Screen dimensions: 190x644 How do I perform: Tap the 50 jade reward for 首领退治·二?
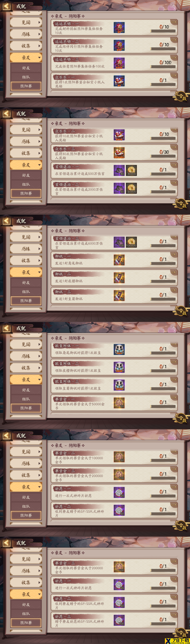pyautogui.click(x=119, y=188)
